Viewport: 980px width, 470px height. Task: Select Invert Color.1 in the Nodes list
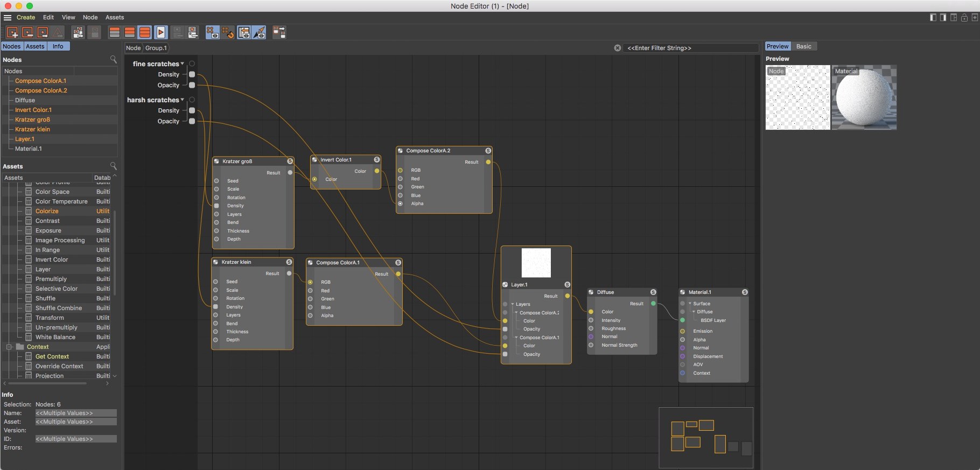33,110
